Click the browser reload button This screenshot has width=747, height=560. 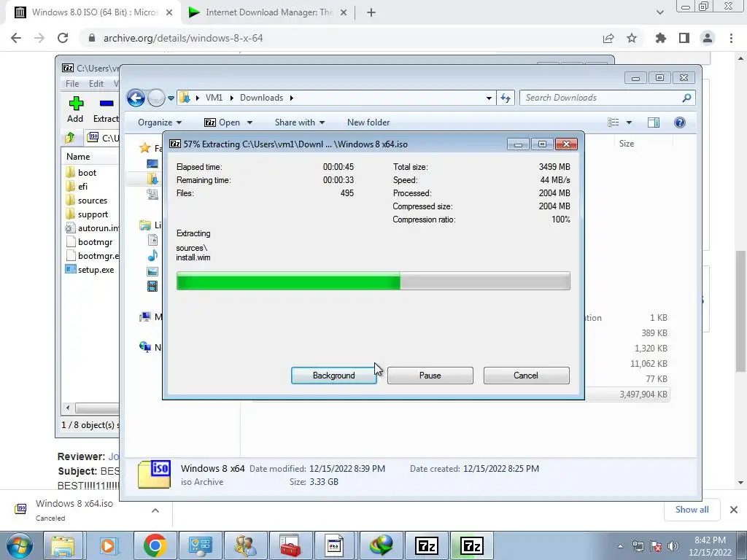tap(63, 38)
